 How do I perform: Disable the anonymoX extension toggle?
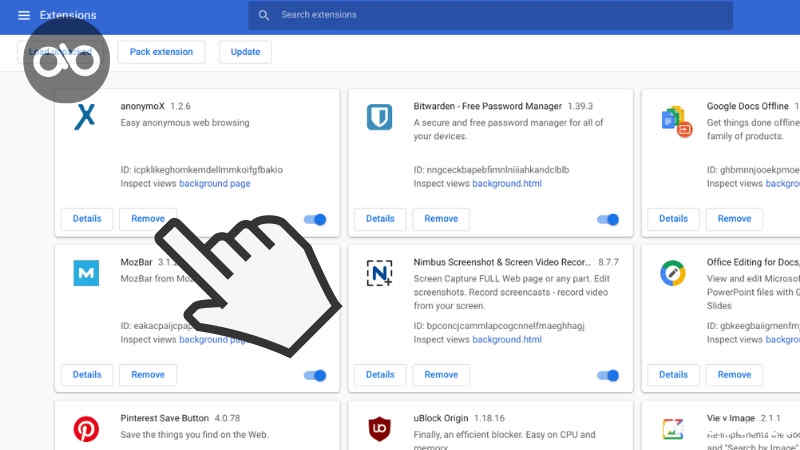point(315,219)
